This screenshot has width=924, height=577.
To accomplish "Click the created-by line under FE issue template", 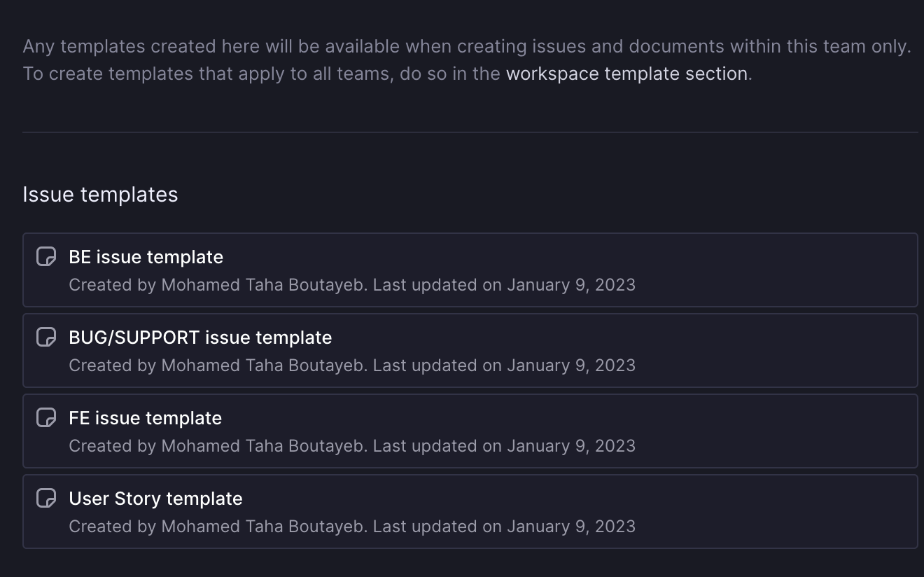I will coord(352,446).
